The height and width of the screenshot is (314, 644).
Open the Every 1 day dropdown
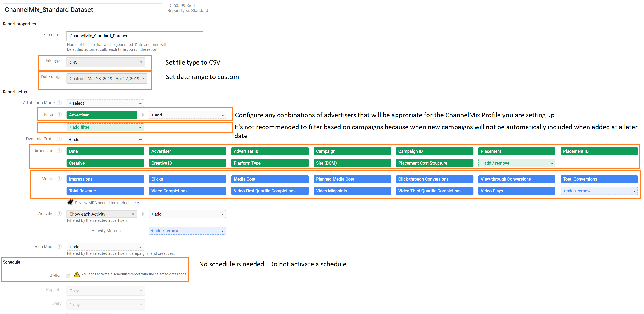coord(106,305)
